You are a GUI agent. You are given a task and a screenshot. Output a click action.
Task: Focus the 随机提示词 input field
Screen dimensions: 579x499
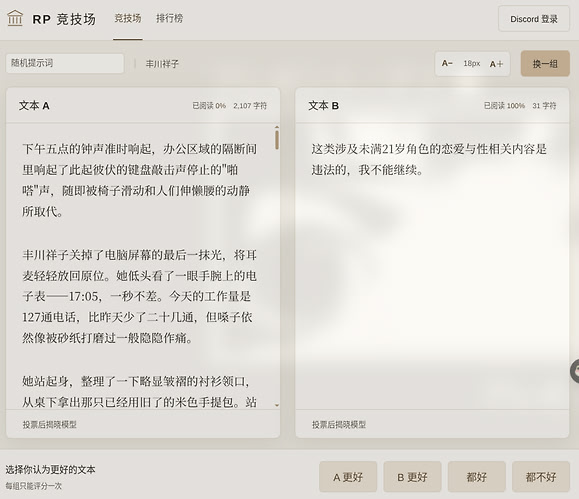(x=65, y=63)
